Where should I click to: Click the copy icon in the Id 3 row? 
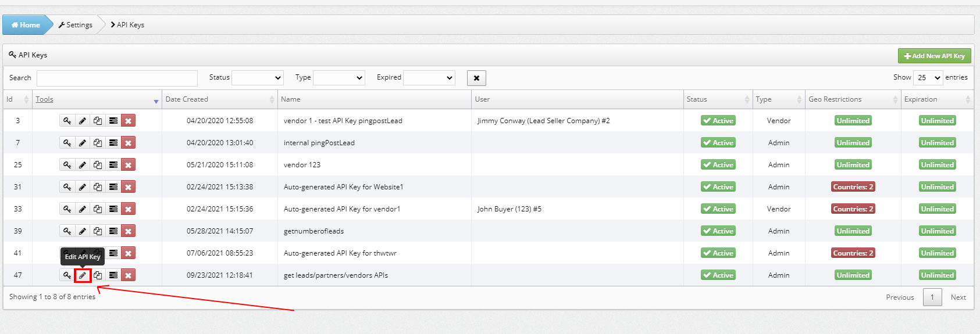click(98, 121)
